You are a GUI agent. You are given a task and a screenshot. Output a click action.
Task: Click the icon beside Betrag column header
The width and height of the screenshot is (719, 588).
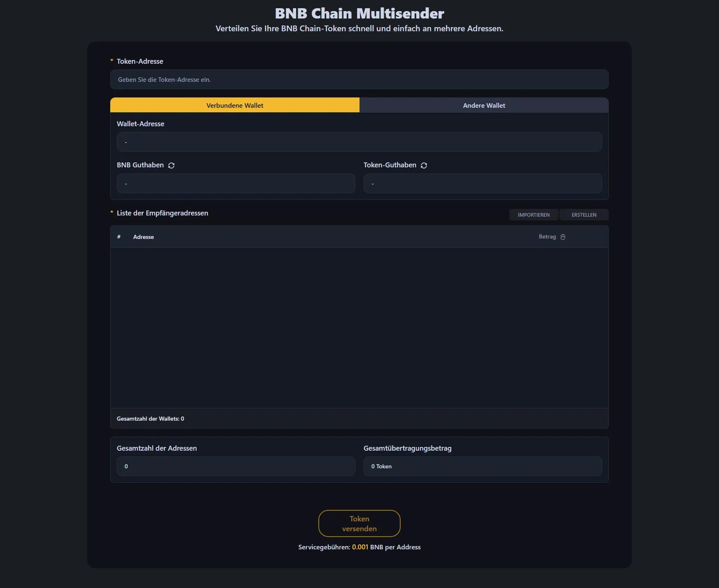tap(563, 237)
